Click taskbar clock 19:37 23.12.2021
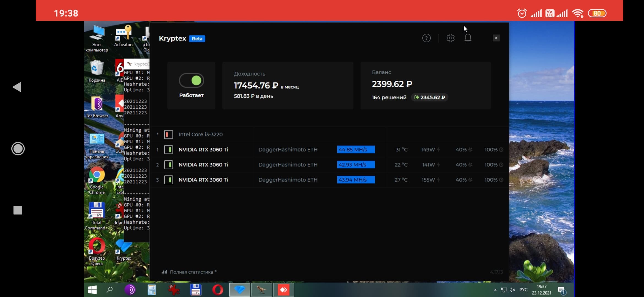This screenshot has height=297, width=644. point(541,290)
